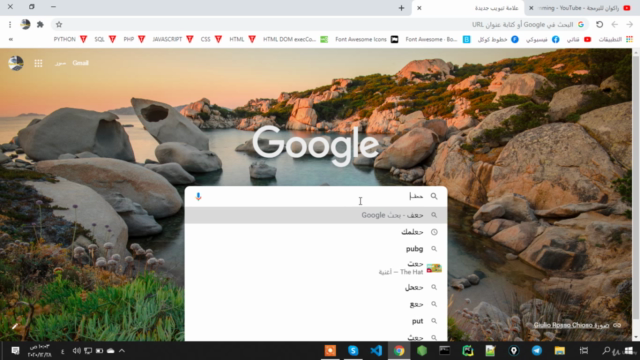Click the customize page pencil icon
640x360 pixels.
[x=15, y=327]
